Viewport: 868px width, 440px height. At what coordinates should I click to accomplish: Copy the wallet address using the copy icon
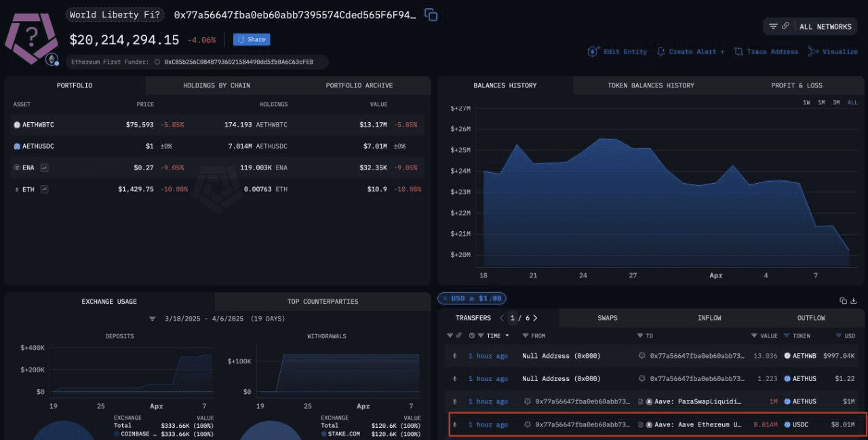click(x=431, y=14)
